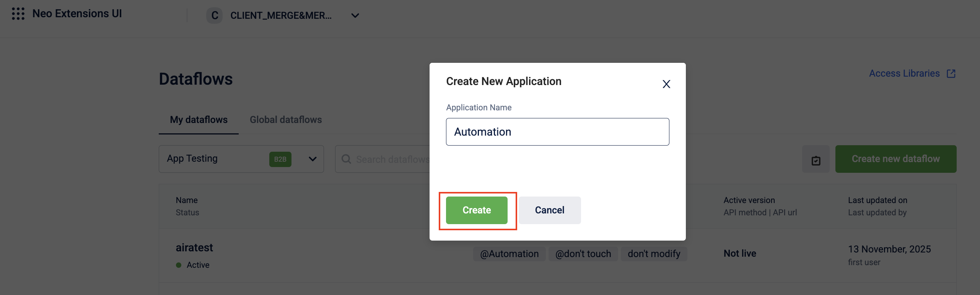This screenshot has height=295, width=980.
Task: Click the search magnifier icon
Action: (x=346, y=159)
